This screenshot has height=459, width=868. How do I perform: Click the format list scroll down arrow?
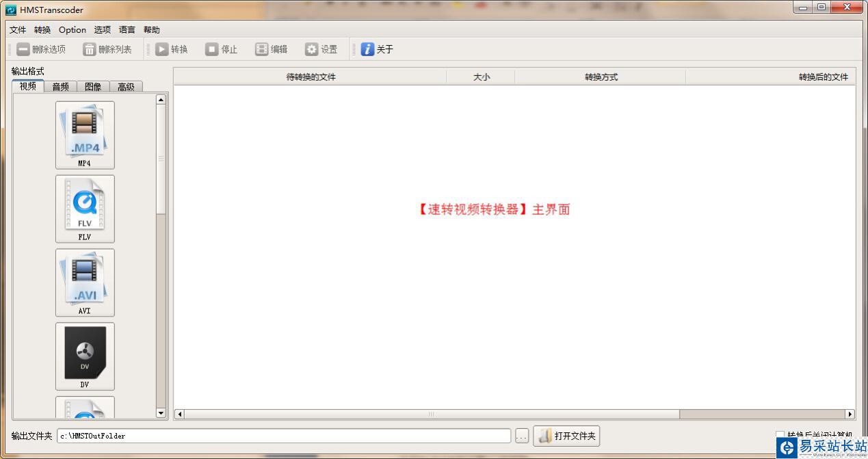161,413
